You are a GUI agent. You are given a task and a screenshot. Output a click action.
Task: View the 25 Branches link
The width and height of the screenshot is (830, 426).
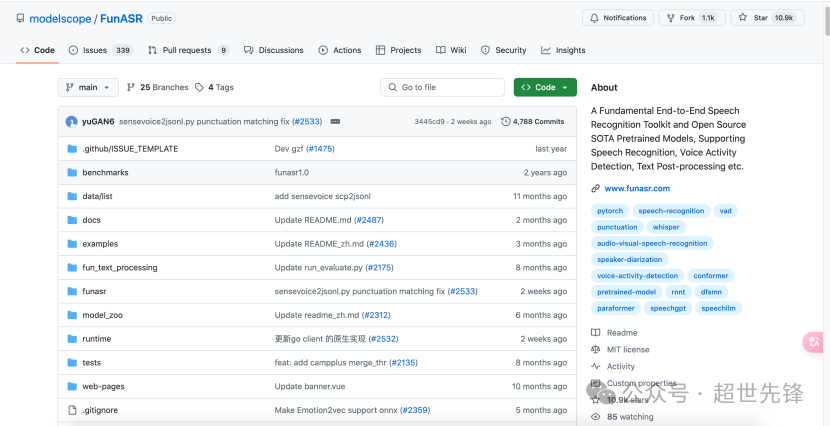pos(158,87)
